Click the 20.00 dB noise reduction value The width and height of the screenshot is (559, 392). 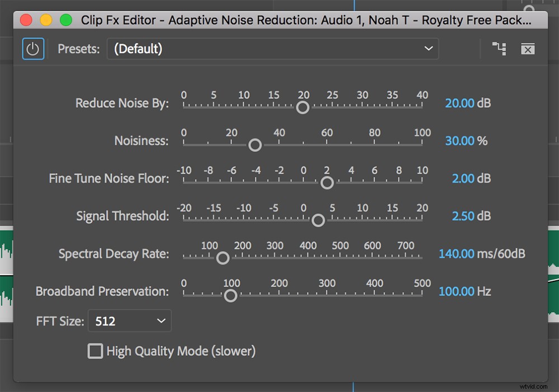click(x=467, y=103)
